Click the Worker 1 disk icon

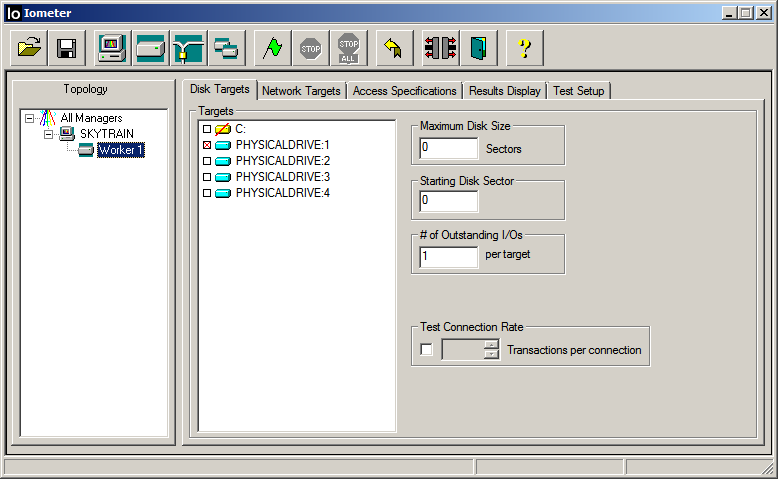click(x=86, y=150)
